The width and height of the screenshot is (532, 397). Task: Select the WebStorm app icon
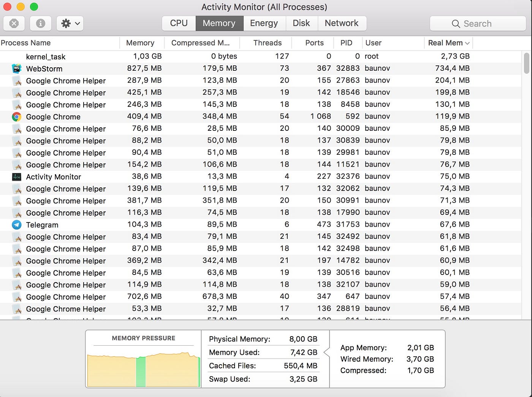click(x=16, y=68)
